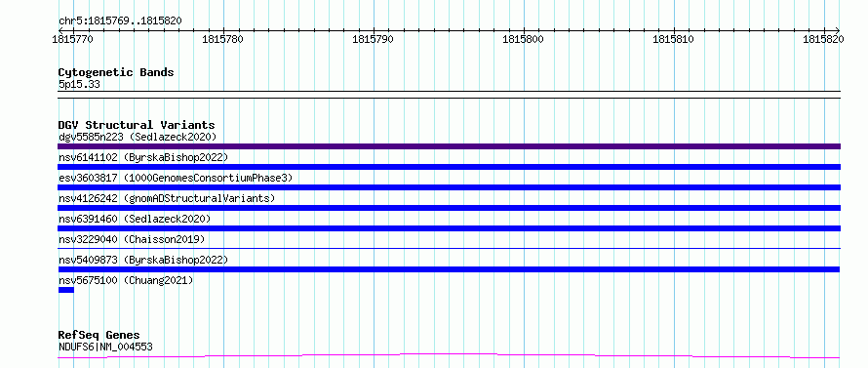This screenshot has width=868, height=368.
Task: Select the 5p15.33 band label
Action: tap(79, 85)
